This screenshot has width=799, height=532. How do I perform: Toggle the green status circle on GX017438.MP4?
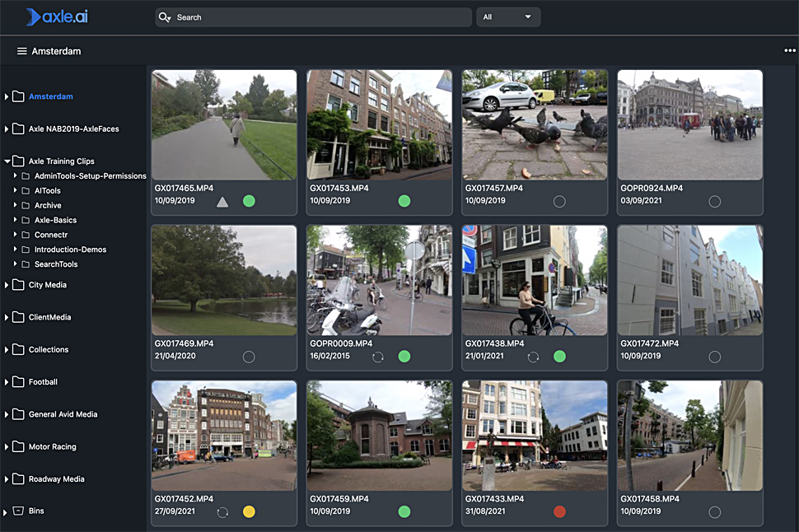tap(559, 357)
